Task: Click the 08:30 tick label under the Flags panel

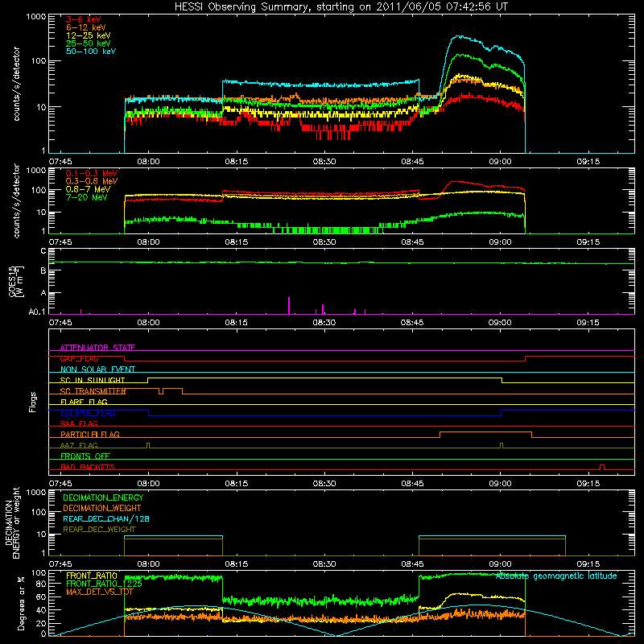Action: click(x=324, y=484)
